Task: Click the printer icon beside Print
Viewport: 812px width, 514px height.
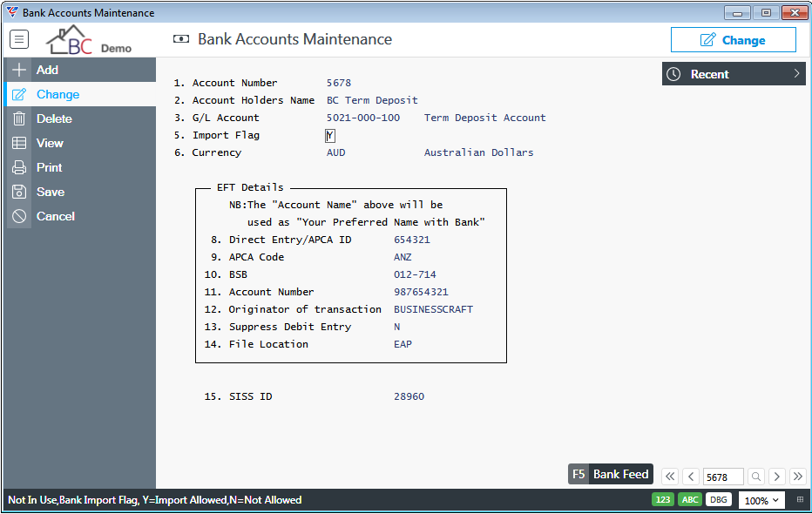Action: click(x=19, y=167)
